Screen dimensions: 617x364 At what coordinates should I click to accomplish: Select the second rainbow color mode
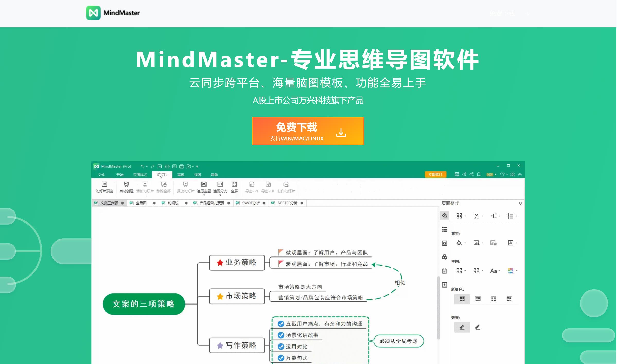478,299
